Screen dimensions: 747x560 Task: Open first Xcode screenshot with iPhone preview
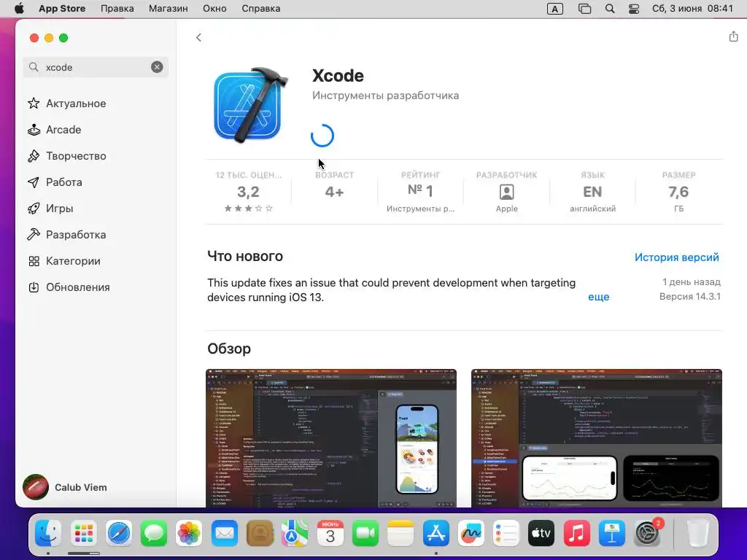click(x=331, y=438)
